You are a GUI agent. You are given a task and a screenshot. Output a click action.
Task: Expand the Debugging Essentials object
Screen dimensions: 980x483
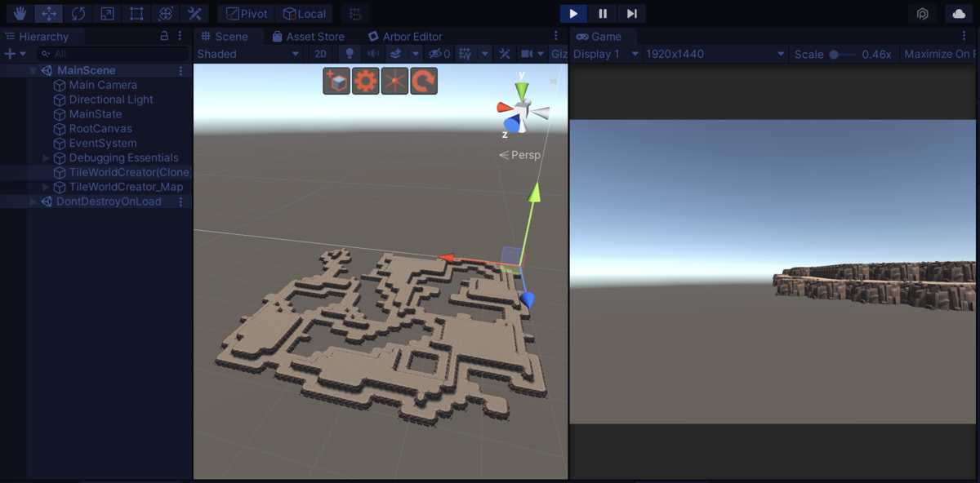point(47,157)
